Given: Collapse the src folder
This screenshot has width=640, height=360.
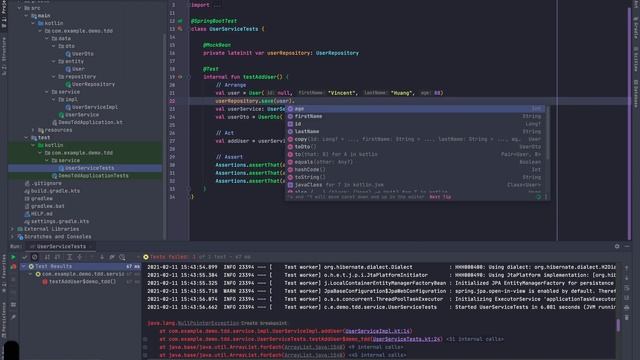Looking at the screenshot, I should (19, 8).
